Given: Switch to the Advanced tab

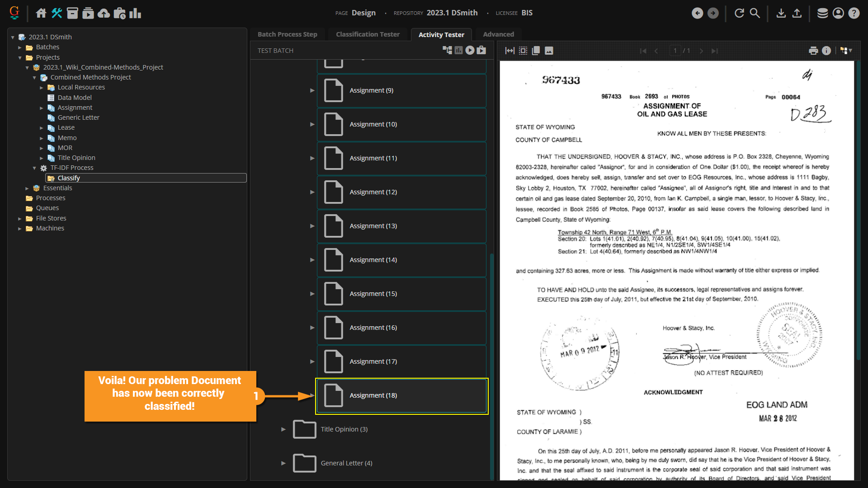Looking at the screenshot, I should (x=498, y=34).
